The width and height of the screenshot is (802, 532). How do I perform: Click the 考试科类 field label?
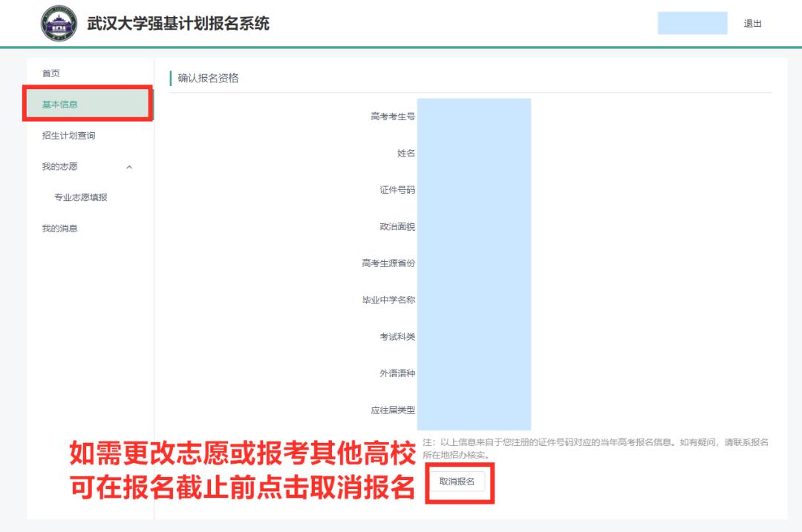click(397, 337)
